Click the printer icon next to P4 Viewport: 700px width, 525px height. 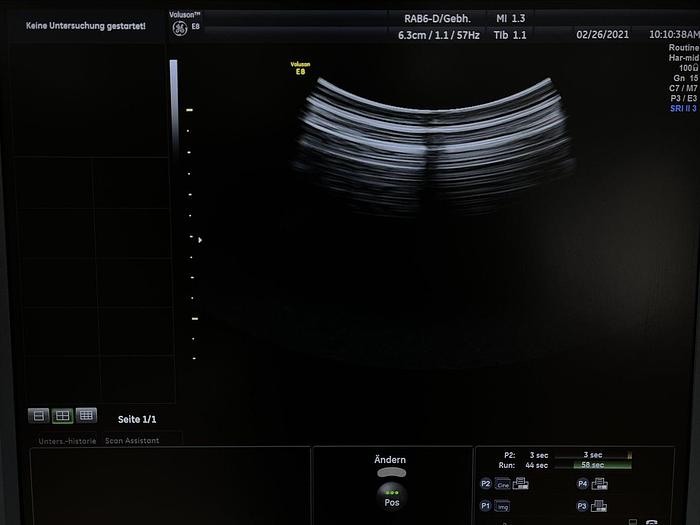599,484
